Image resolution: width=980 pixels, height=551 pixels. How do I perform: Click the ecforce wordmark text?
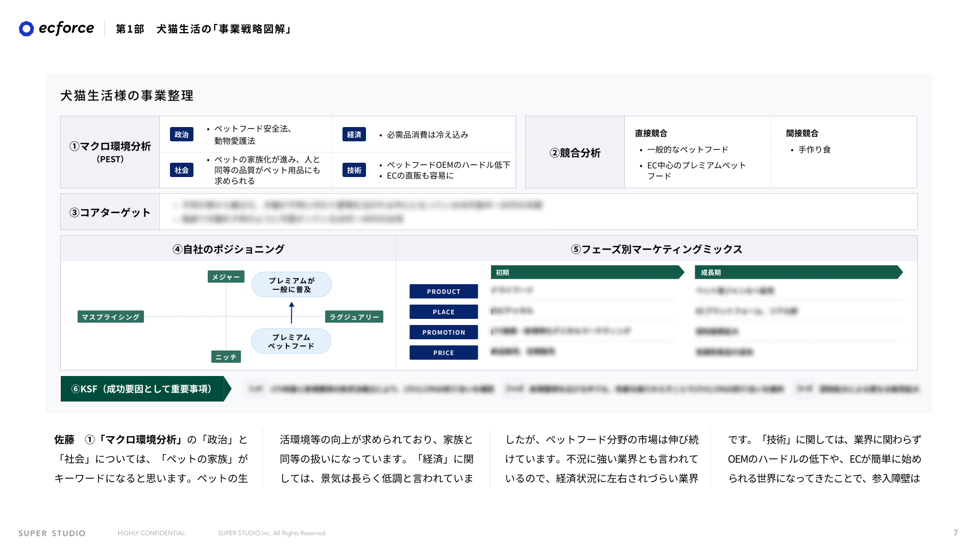pos(66,28)
